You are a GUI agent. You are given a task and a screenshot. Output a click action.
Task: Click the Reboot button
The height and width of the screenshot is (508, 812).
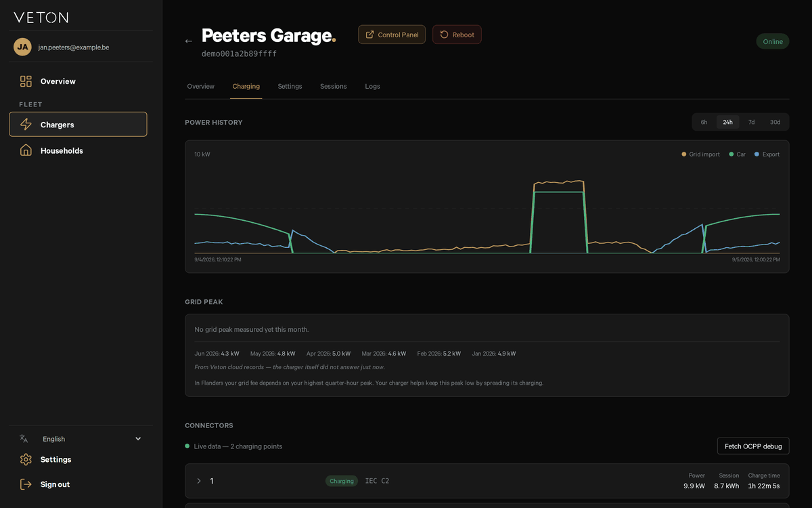click(x=457, y=35)
